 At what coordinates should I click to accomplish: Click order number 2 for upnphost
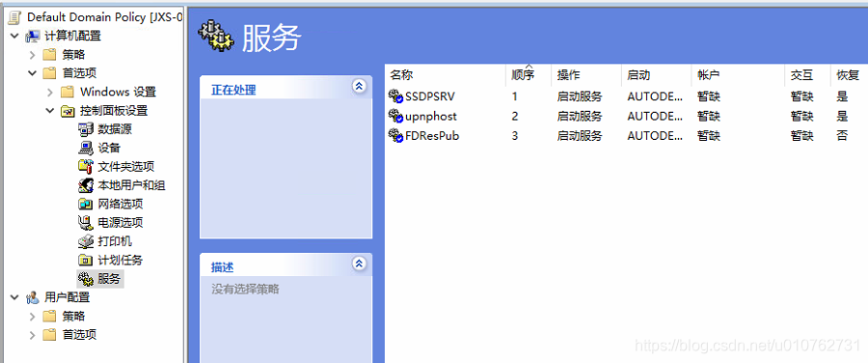515,117
